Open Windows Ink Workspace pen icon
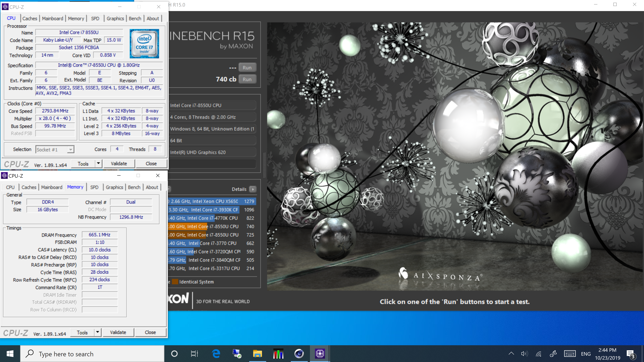Screen dimensions: 644x362 click(x=553, y=354)
